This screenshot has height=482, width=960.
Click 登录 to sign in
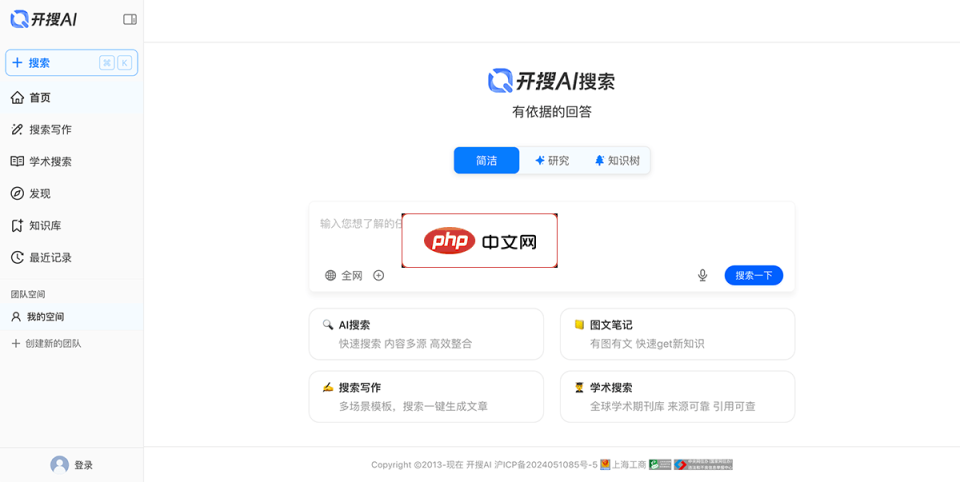[84, 465]
